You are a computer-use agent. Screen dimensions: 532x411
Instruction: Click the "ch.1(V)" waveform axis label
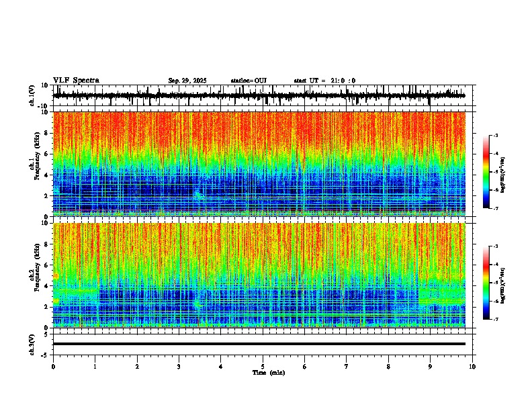pyautogui.click(x=32, y=95)
